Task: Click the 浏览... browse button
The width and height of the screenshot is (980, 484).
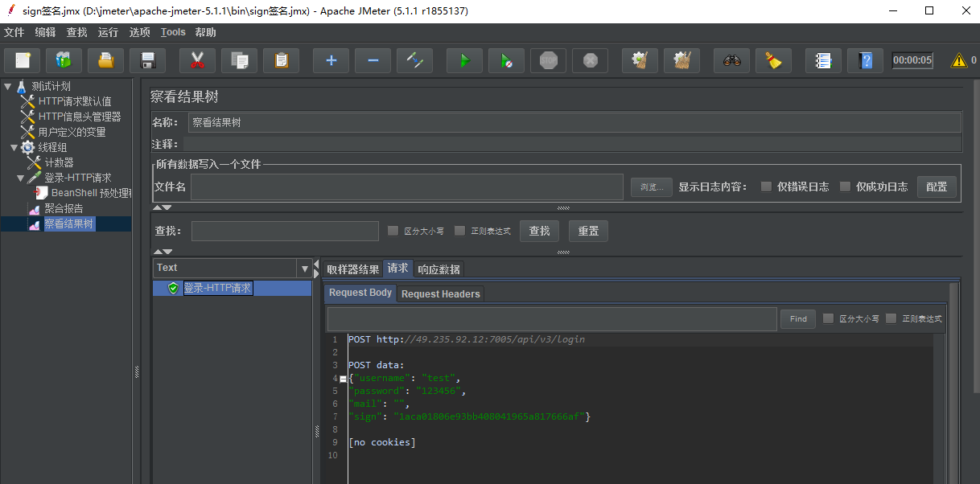Action: pyautogui.click(x=651, y=187)
